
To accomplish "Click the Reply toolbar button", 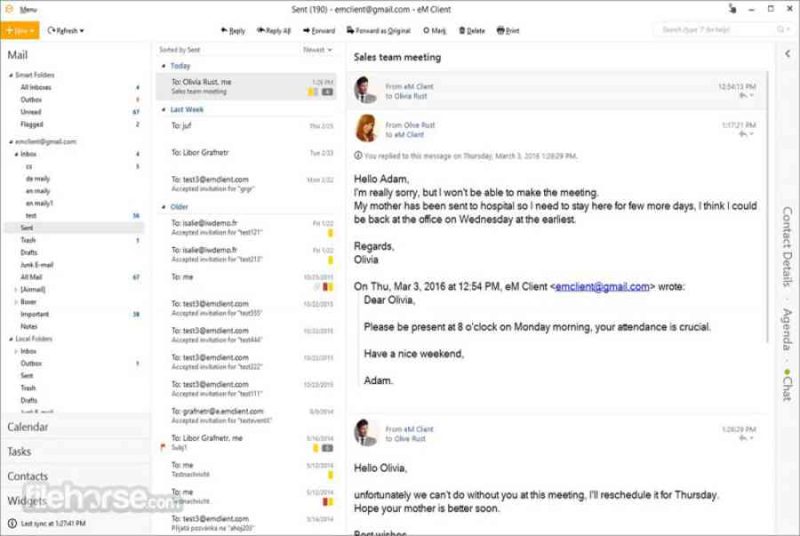I will click(x=233, y=31).
